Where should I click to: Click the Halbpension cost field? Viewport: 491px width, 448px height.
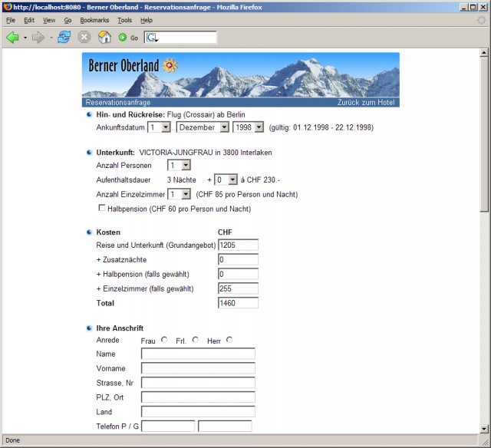[239, 274]
